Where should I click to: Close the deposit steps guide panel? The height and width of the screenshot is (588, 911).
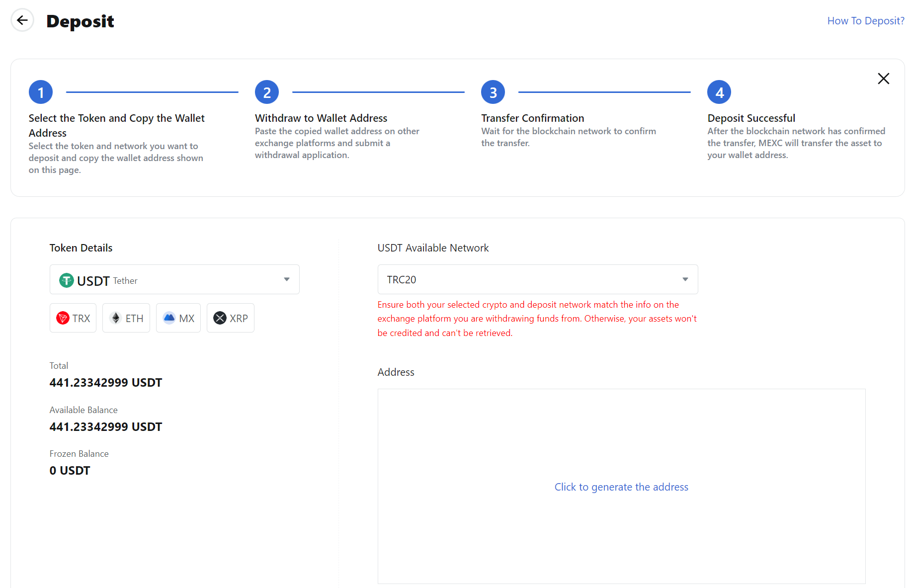click(x=883, y=79)
